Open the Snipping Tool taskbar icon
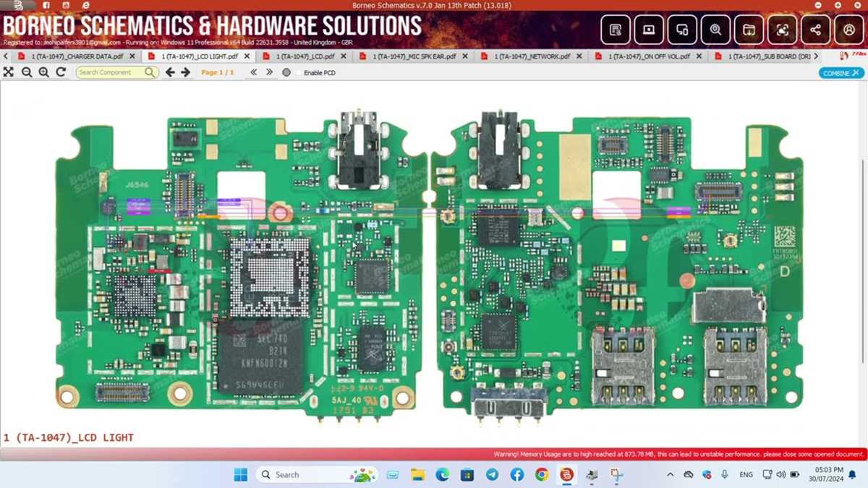The width and height of the screenshot is (868, 488). 616,475
